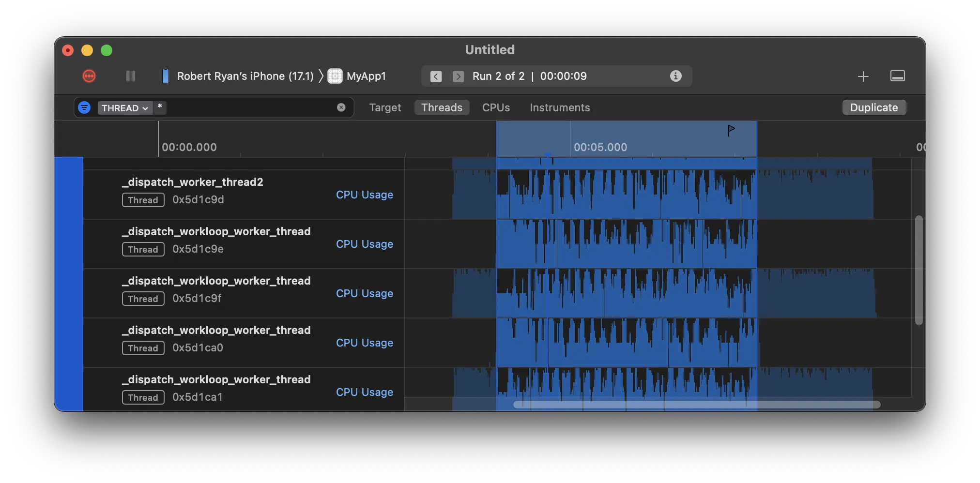Go to the next run
The height and width of the screenshot is (483, 980).
coord(458,76)
